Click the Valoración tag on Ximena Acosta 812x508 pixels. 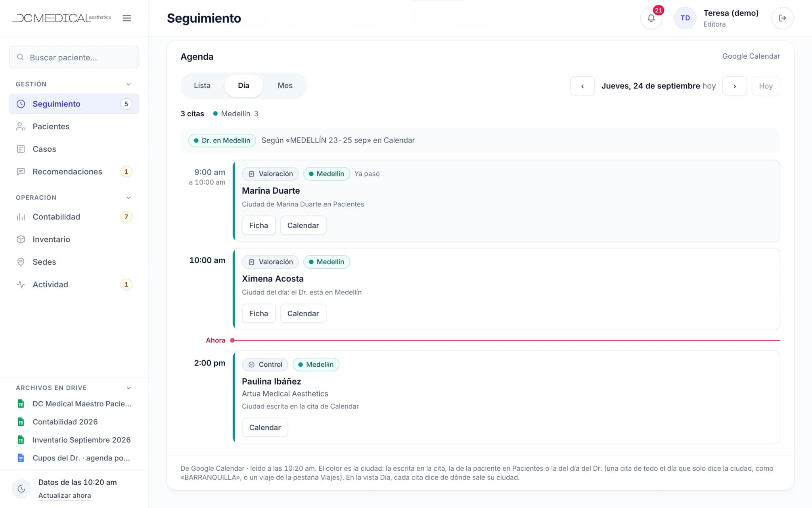270,262
